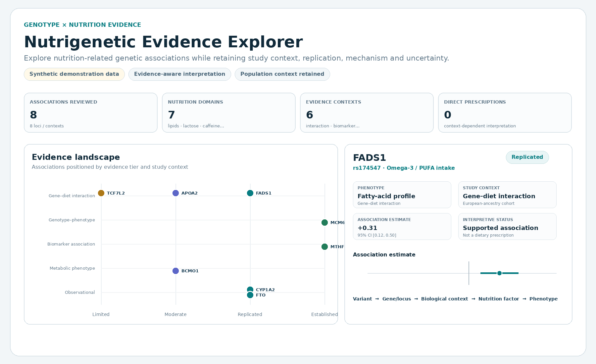Image resolution: width=596 pixels, height=364 pixels.
Task: Click the FADS1 panel heading
Action: pyautogui.click(x=370, y=158)
